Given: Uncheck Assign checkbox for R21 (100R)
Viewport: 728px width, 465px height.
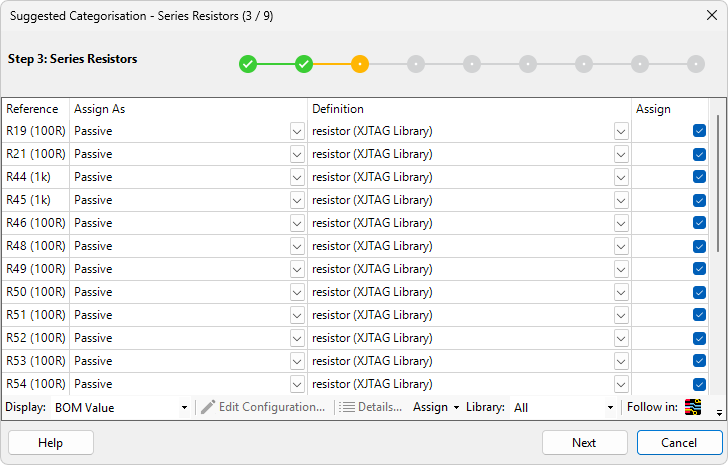Looking at the screenshot, I should [x=699, y=154].
